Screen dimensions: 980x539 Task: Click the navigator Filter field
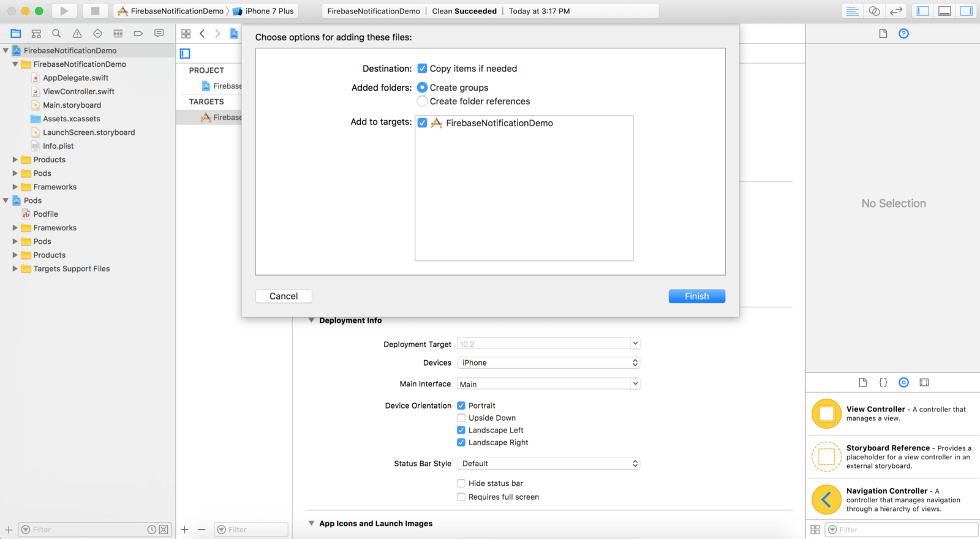pyautogui.click(x=95, y=530)
